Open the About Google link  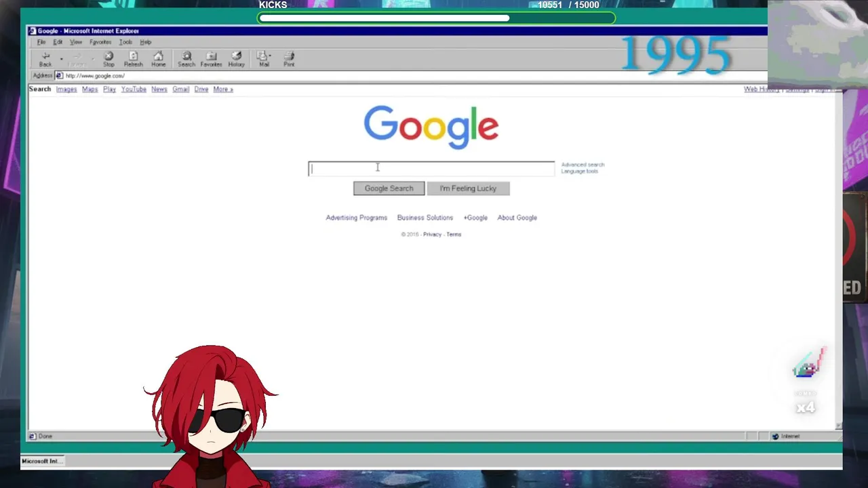tap(517, 218)
